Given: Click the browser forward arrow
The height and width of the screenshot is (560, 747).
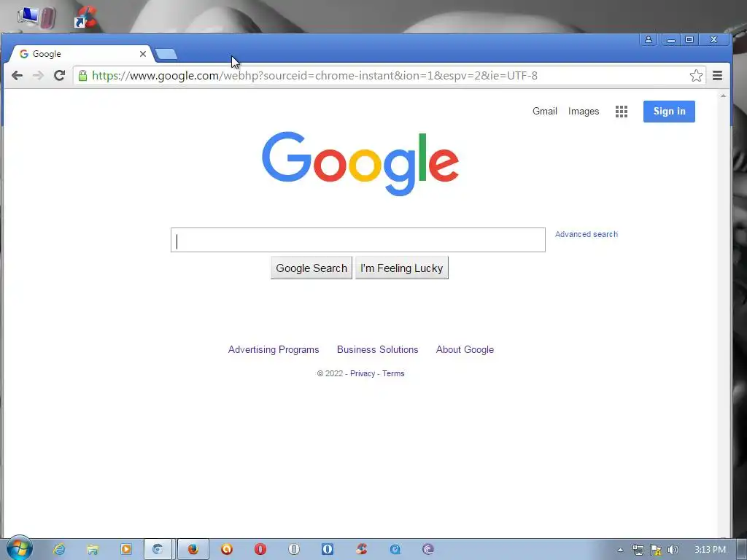Looking at the screenshot, I should tap(38, 75).
